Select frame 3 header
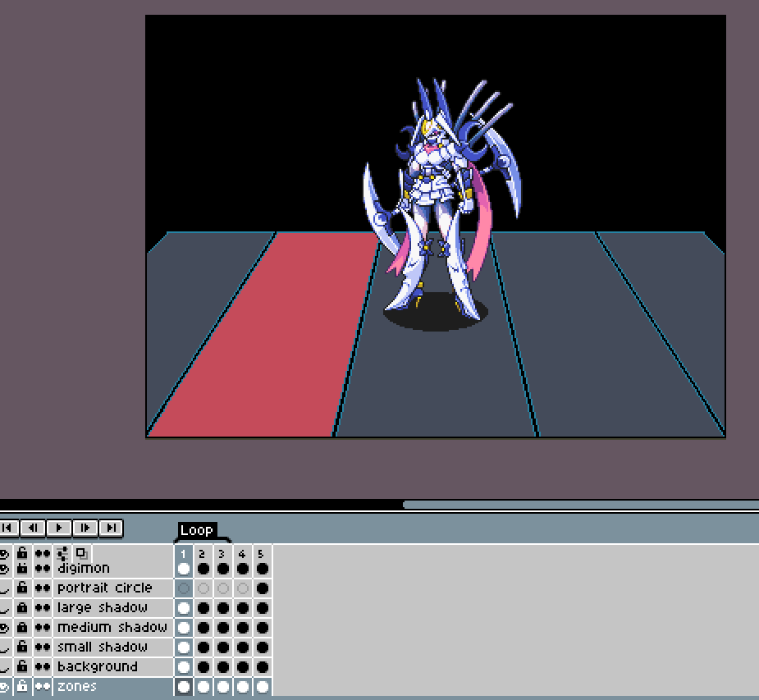The height and width of the screenshot is (700, 759). 222,554
